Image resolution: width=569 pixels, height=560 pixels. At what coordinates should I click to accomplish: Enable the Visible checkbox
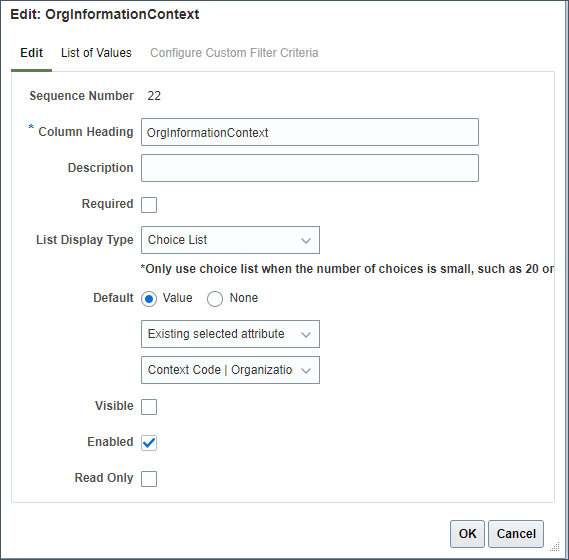coord(149,407)
